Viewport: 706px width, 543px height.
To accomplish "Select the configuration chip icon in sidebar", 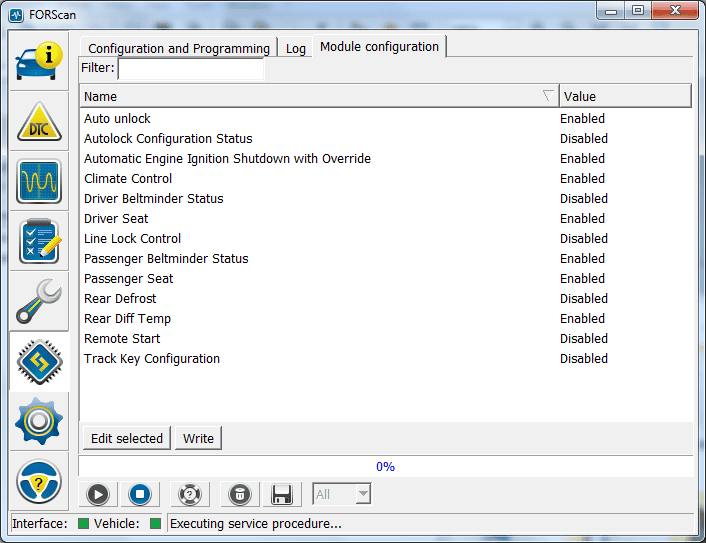I will [39, 362].
